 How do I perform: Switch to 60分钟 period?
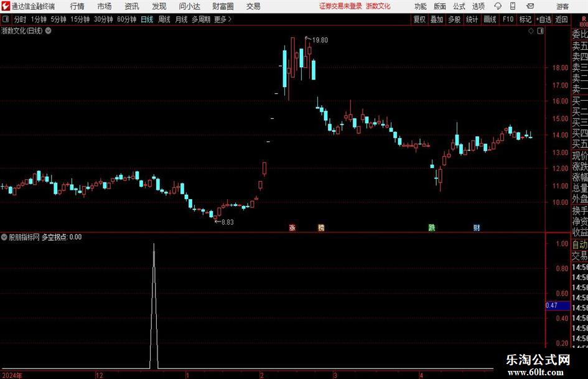(127, 19)
